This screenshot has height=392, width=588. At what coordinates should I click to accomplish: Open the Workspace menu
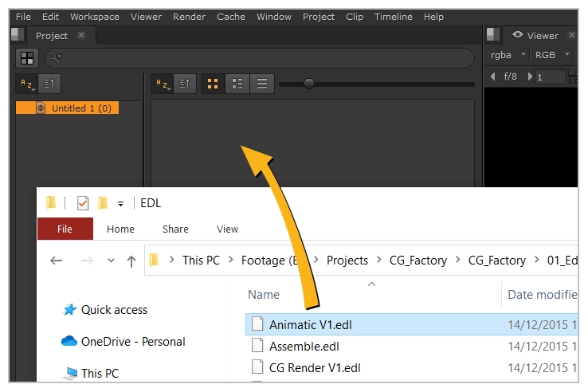tap(94, 17)
